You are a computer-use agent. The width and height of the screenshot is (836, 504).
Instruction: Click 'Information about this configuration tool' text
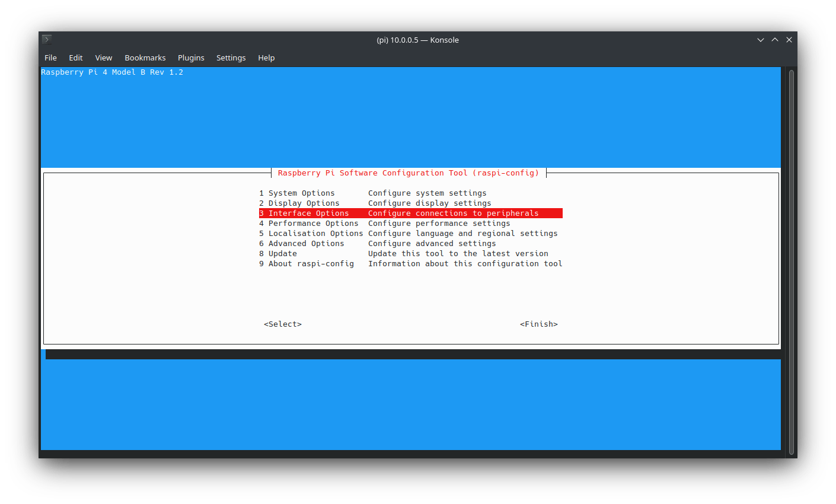[465, 264]
